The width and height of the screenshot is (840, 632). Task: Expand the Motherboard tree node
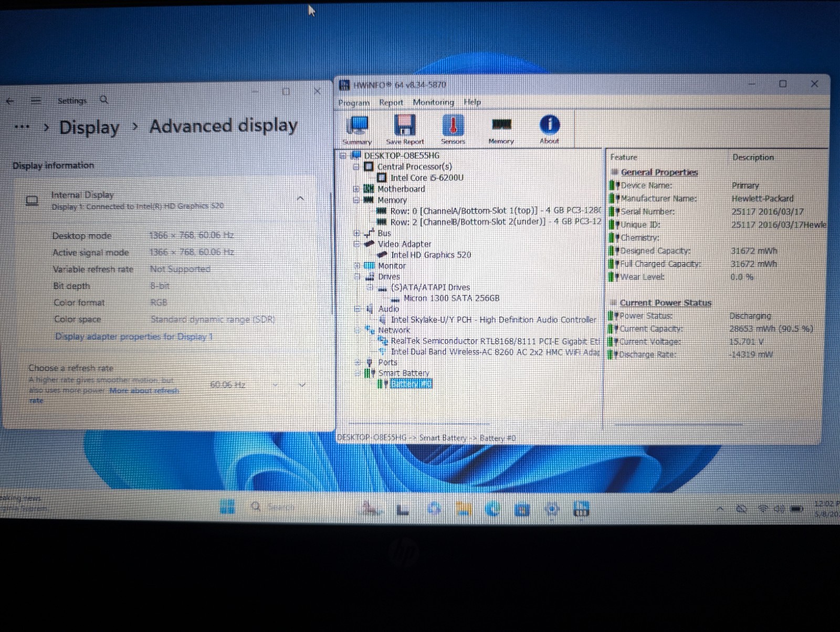tap(356, 189)
